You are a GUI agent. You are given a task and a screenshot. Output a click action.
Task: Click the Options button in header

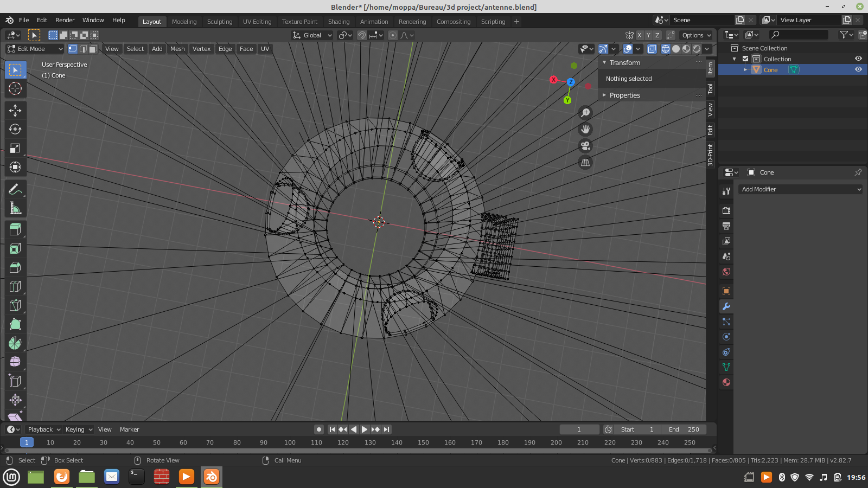coord(697,35)
